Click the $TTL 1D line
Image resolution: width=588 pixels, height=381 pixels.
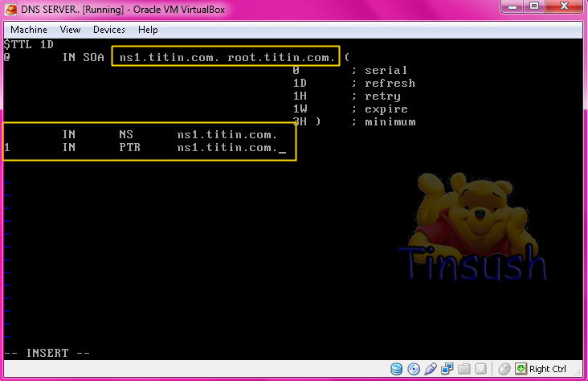pos(28,45)
